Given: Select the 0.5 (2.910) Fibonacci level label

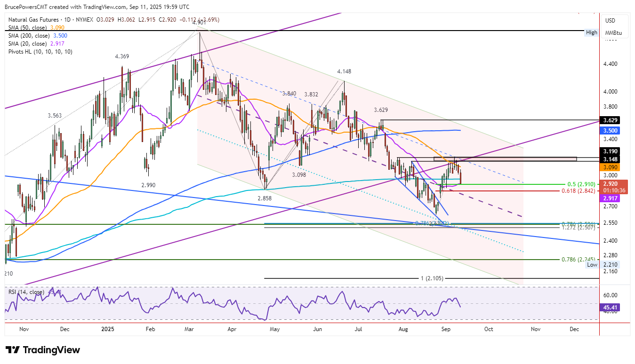Looking at the screenshot, I should 580,184.
